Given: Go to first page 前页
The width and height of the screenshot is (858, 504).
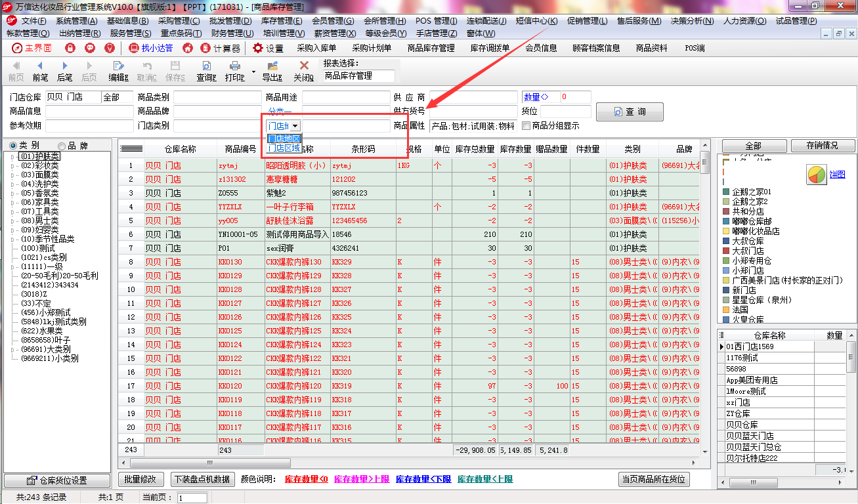Looking at the screenshot, I should [16, 71].
